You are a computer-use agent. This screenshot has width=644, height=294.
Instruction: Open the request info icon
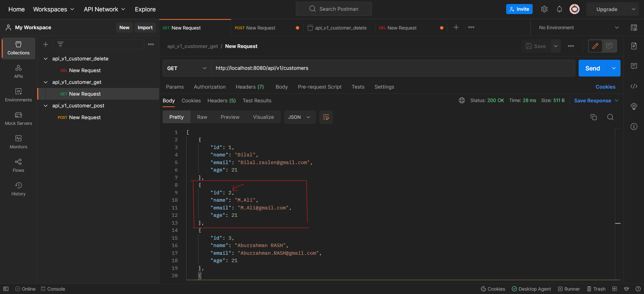click(634, 127)
